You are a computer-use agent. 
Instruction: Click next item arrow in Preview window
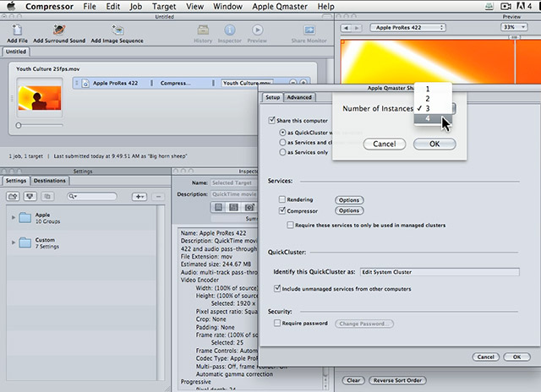[357, 28]
